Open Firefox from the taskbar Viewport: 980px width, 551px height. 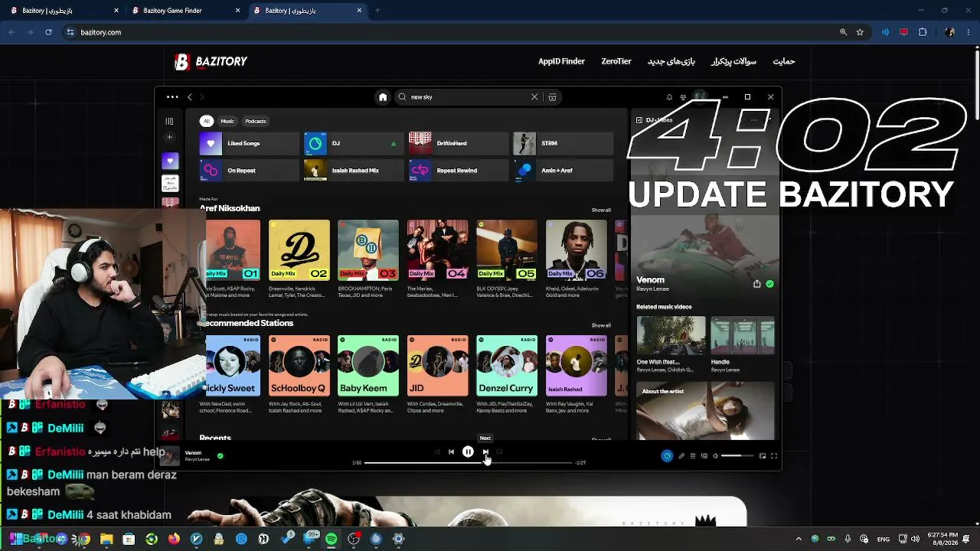pyautogui.click(x=174, y=539)
